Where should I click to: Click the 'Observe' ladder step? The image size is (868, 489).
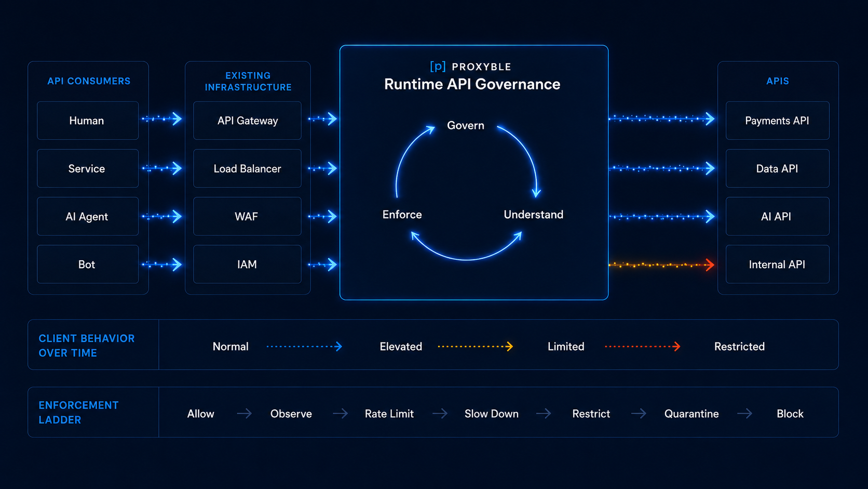click(x=291, y=414)
